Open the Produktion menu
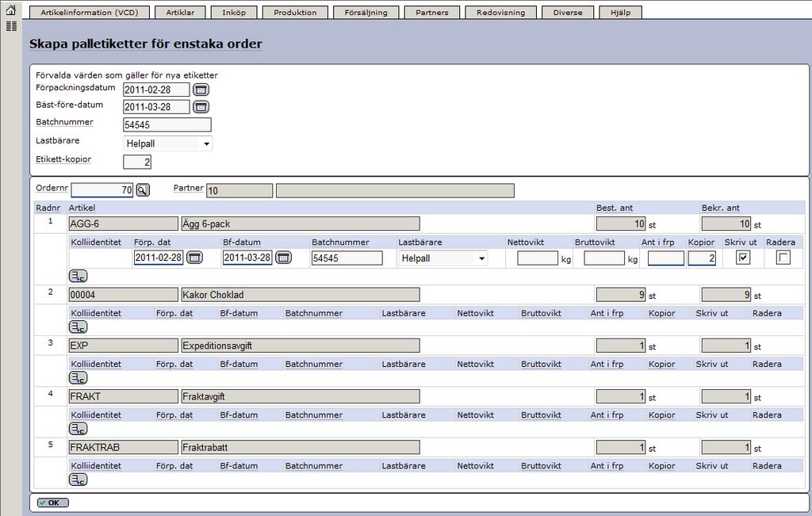Viewport: 812px width, 516px height. [295, 13]
